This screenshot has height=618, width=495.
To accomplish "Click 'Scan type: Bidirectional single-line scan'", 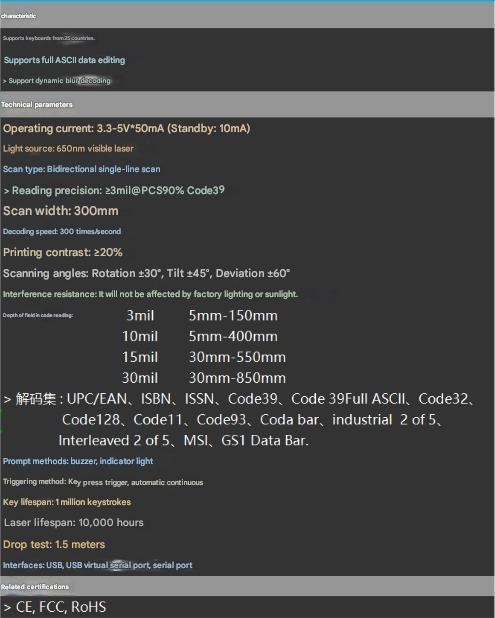I will click(82, 169).
